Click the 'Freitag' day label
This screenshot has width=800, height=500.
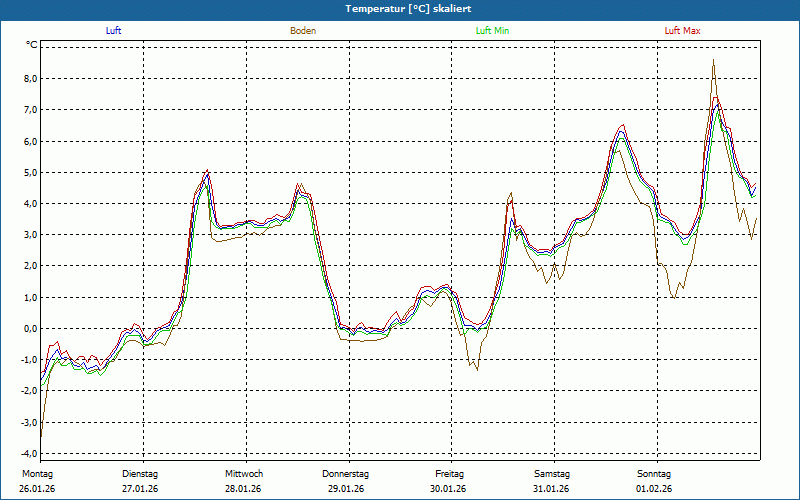pyautogui.click(x=450, y=473)
